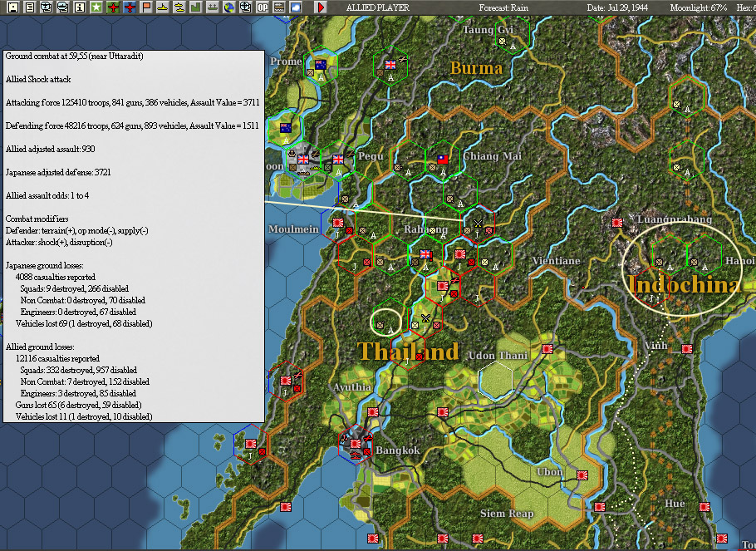This screenshot has width=756, height=551.
Task: Click 'Defender: terrain(+), op mode(-), supply(-)' line
Action: click(77, 230)
